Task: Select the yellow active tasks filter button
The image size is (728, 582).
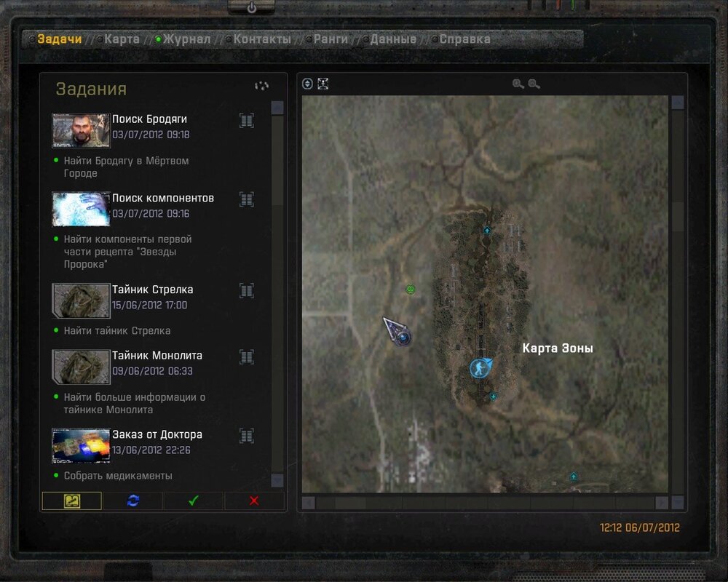Action: click(x=71, y=501)
